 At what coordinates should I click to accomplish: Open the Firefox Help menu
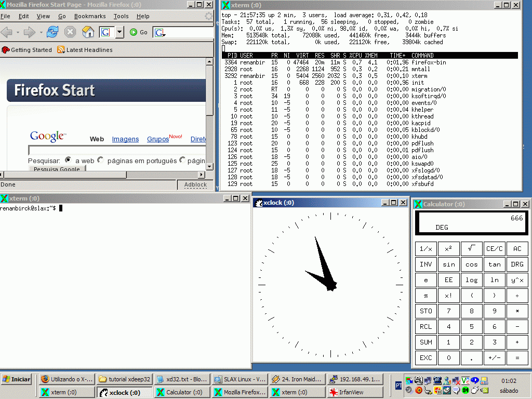point(143,16)
